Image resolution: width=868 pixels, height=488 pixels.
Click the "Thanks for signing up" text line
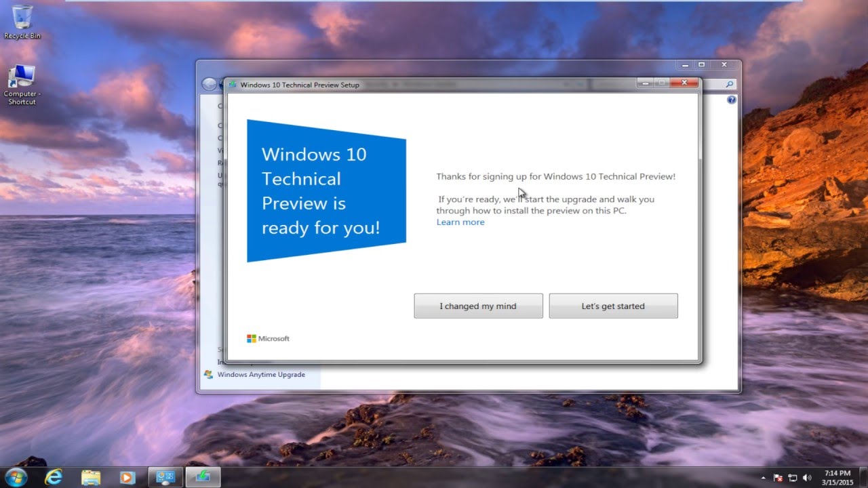555,177
